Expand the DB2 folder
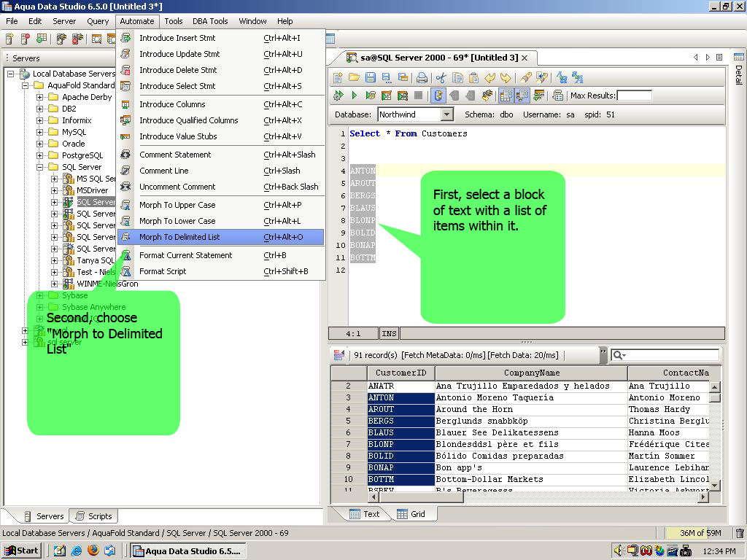 coord(40,109)
